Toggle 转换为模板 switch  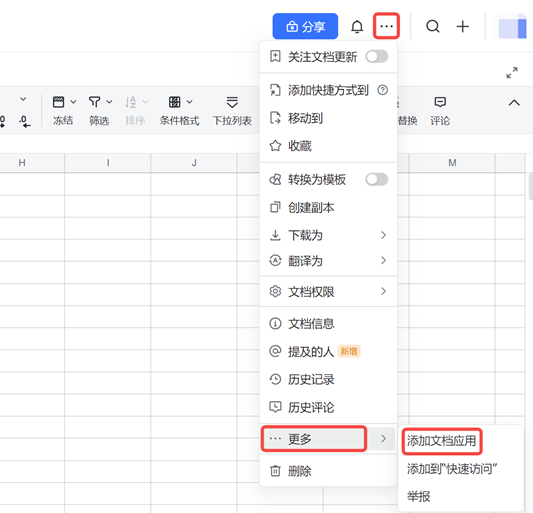click(377, 179)
